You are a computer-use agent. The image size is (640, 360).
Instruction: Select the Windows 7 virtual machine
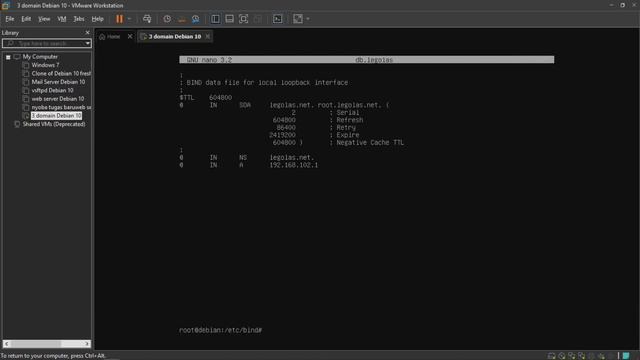[x=45, y=65]
